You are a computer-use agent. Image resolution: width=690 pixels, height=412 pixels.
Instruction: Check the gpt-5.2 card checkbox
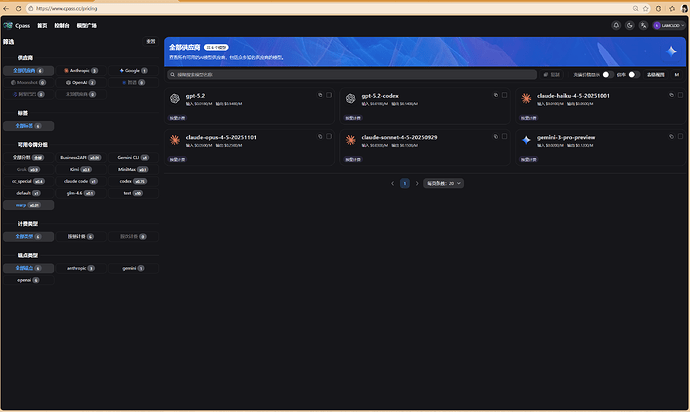tap(329, 95)
